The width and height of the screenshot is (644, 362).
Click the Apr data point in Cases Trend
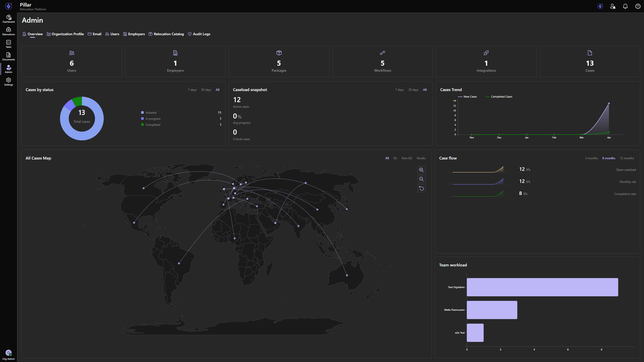609,103
